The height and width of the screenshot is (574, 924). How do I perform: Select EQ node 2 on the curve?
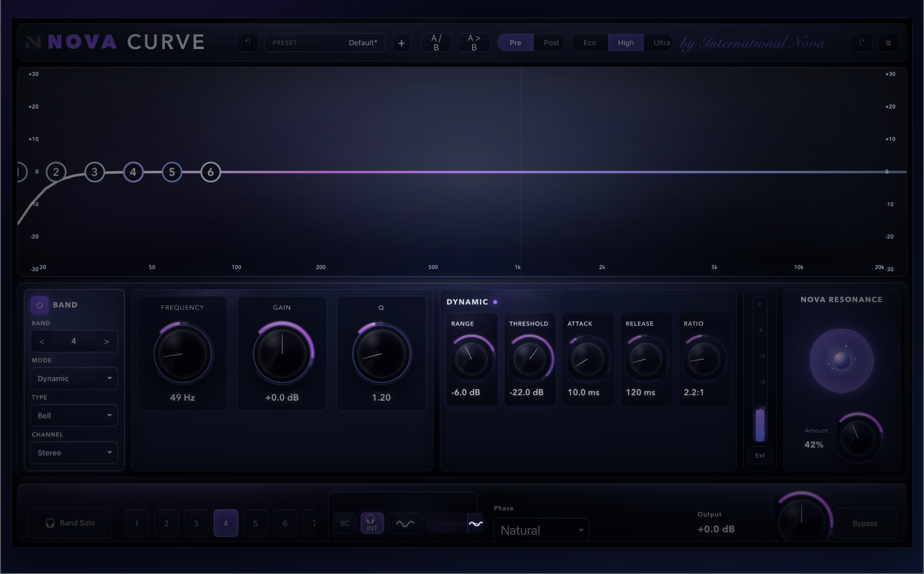click(x=56, y=172)
